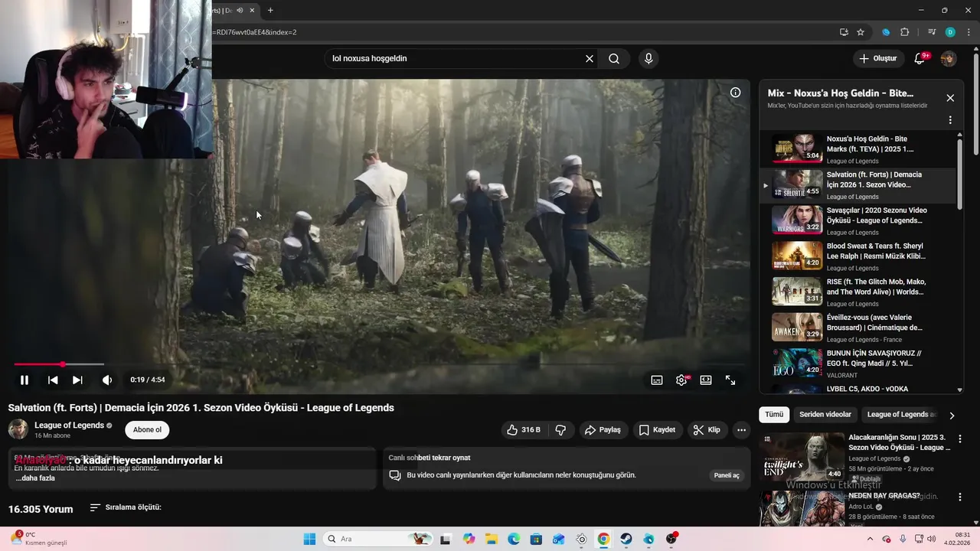Play 'Noxus'a Hoş Geldin - Bite Marks' from playlist
980x551 pixels.
pos(857,149)
